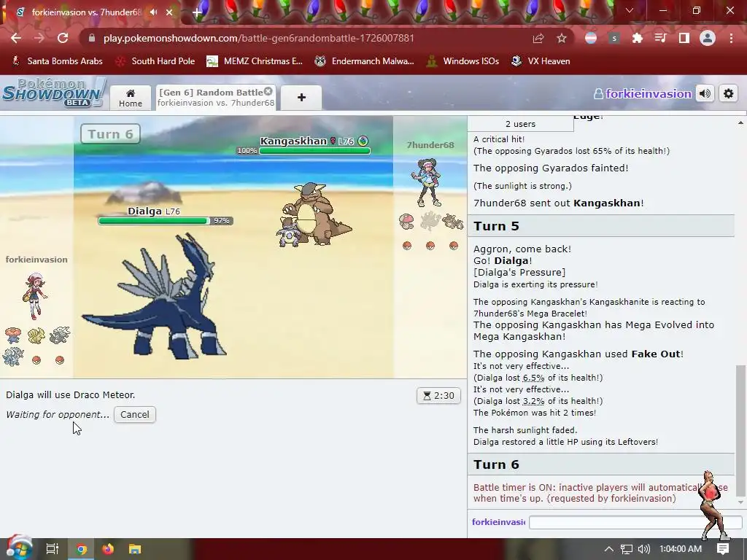Screen dimensions: 747x560
Task: Open the Endermanch Malwa... bookmark
Action: click(365, 61)
